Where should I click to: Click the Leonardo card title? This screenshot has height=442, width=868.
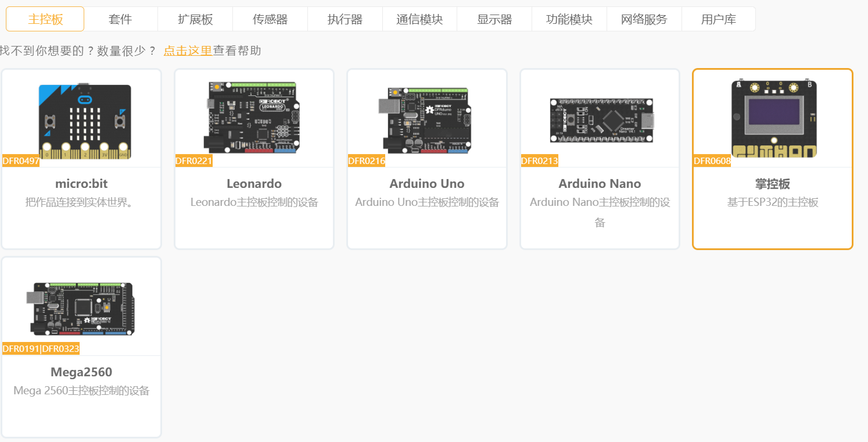[254, 184]
